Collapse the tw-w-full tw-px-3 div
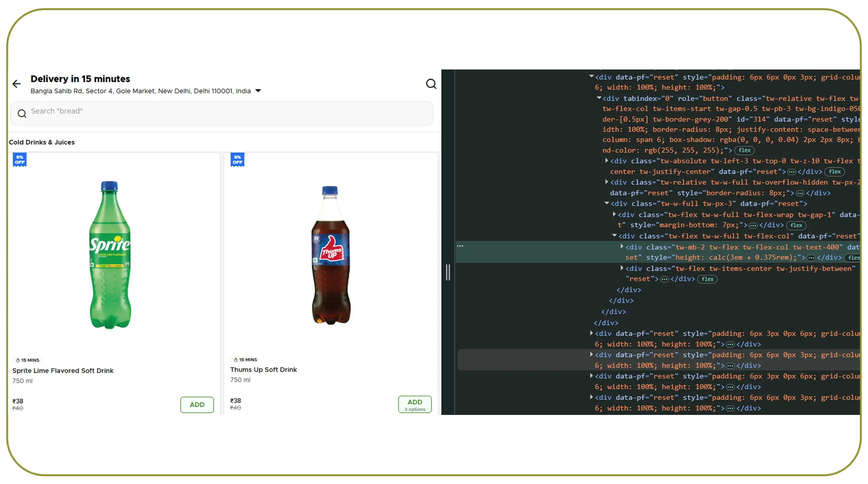 pos(607,203)
